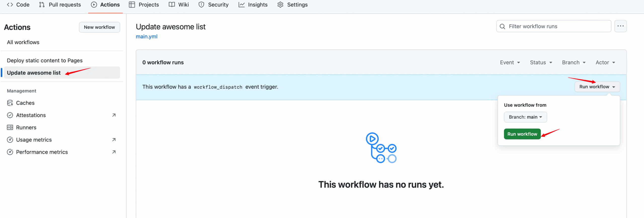Click the Security shield icon

(201, 5)
